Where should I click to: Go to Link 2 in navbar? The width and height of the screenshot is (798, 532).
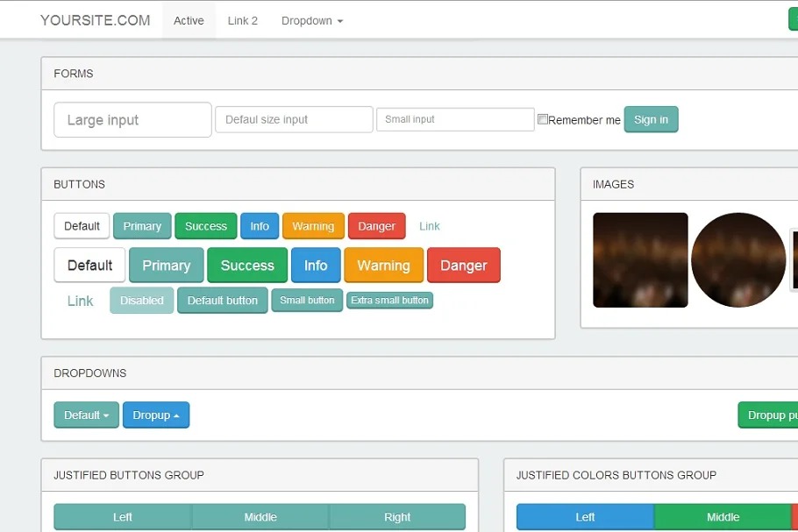tap(243, 21)
